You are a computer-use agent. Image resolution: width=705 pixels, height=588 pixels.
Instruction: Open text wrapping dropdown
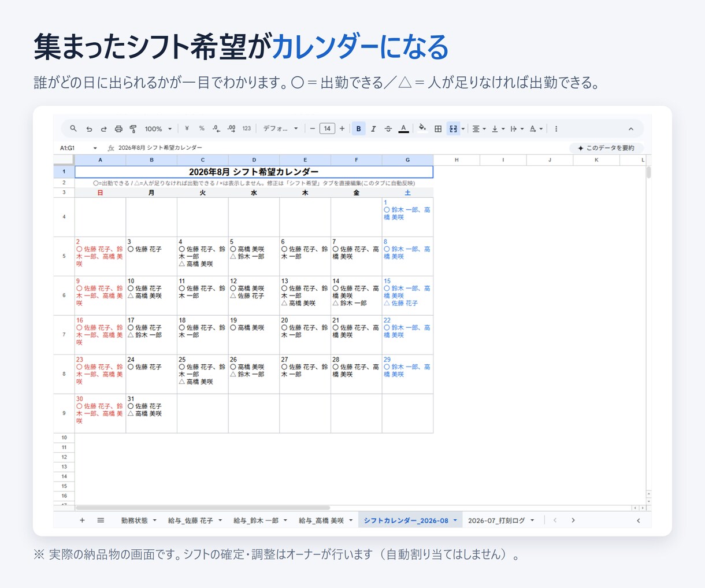(x=517, y=129)
